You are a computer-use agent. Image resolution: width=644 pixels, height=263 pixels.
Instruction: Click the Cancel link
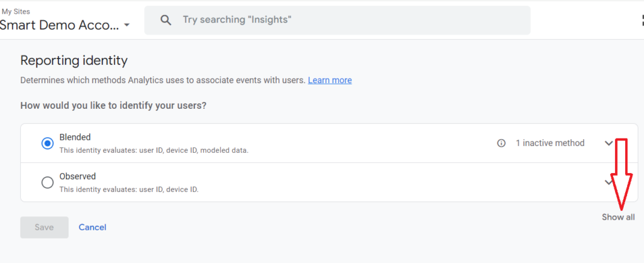click(x=92, y=227)
